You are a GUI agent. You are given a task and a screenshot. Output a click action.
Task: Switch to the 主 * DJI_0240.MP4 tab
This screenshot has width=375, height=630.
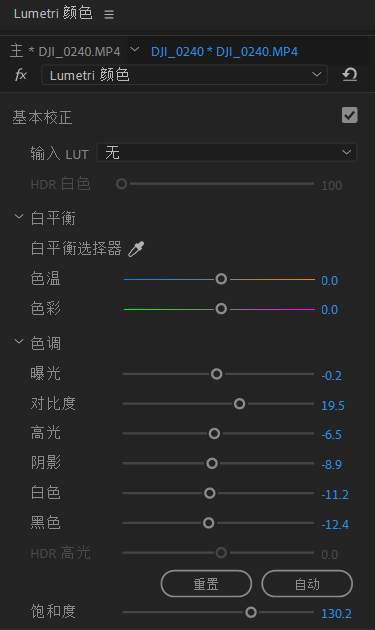coord(65,51)
